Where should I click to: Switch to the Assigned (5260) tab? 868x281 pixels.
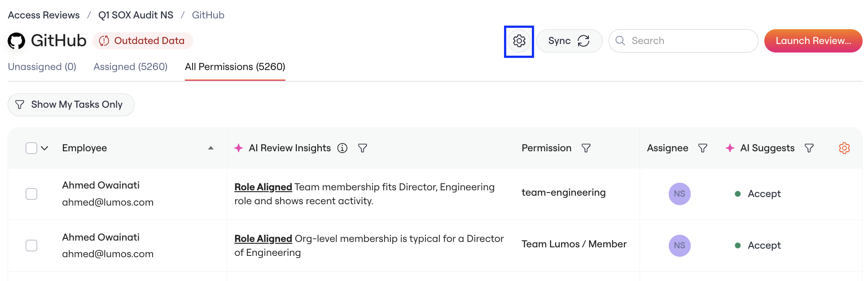coord(131,67)
